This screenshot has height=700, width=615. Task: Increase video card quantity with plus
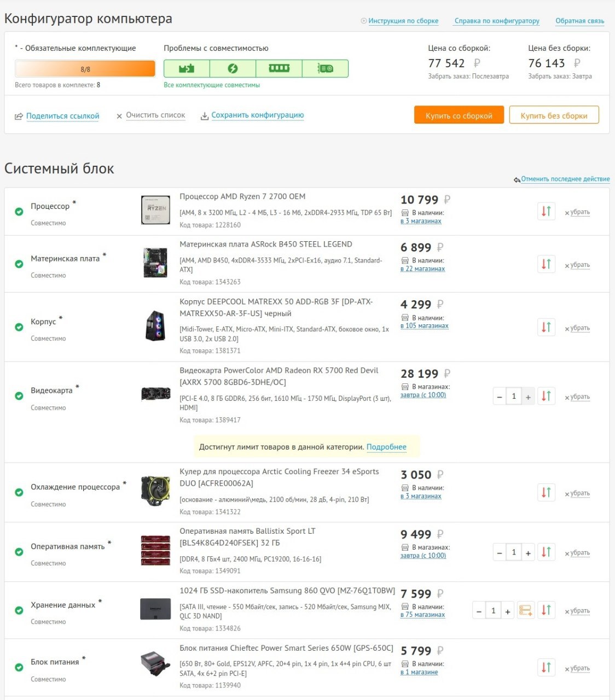(x=528, y=396)
